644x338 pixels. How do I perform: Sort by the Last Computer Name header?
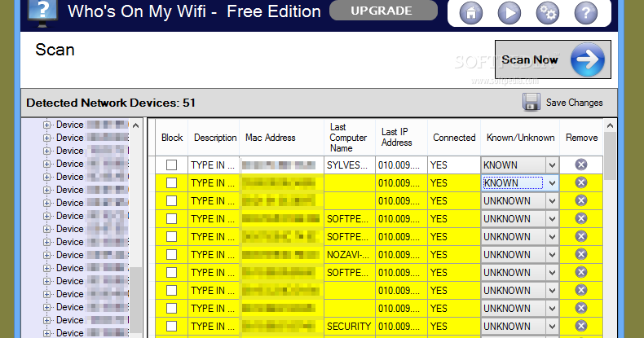pyautogui.click(x=349, y=138)
